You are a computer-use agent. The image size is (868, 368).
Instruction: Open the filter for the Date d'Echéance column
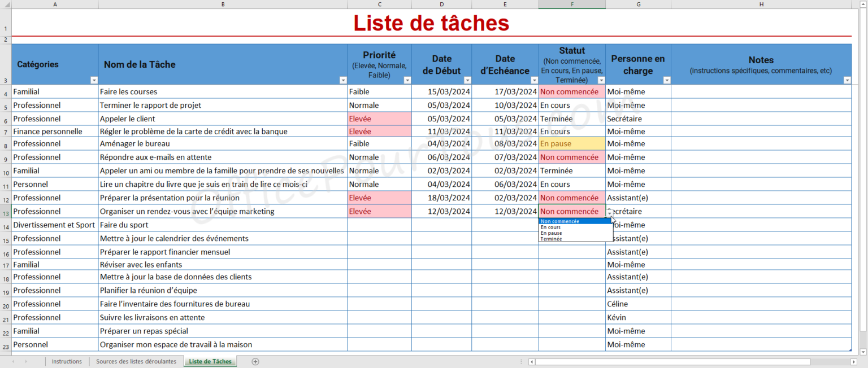click(x=534, y=80)
